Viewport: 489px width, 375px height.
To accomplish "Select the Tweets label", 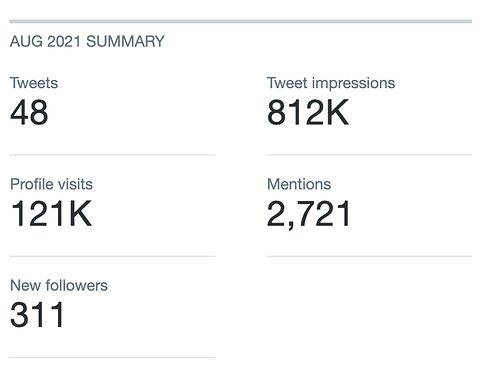I will 34,83.
